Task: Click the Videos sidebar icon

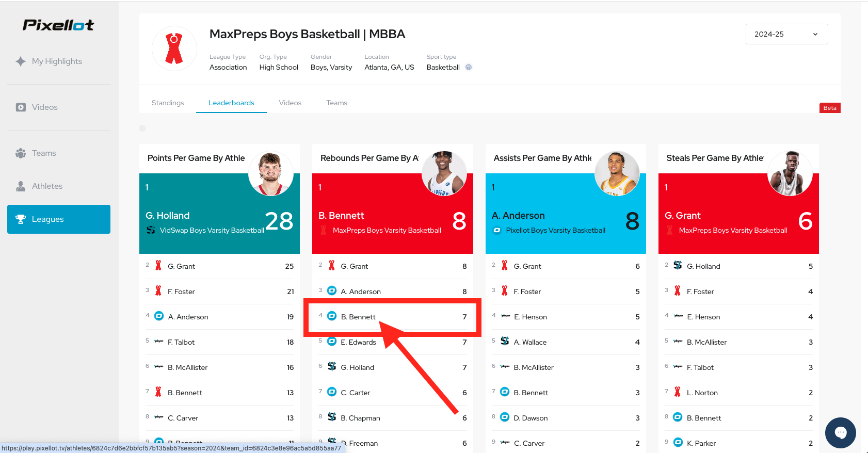Action: pyautogui.click(x=21, y=107)
